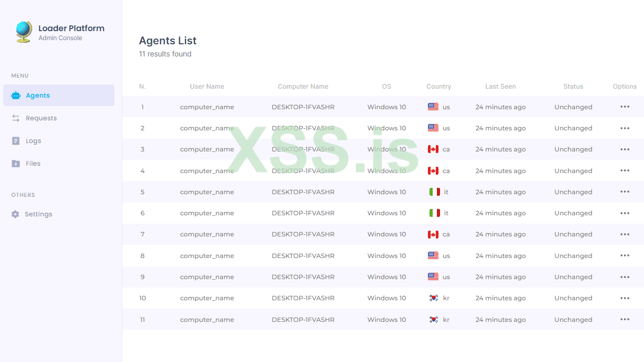This screenshot has width=644, height=362.
Task: Click the OS column header
Action: click(x=387, y=87)
